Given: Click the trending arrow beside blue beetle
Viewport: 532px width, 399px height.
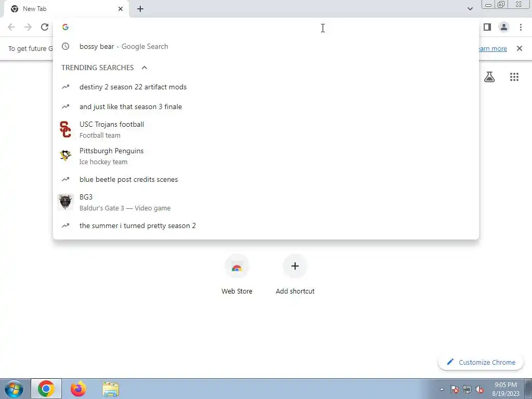Looking at the screenshot, I should [x=65, y=179].
